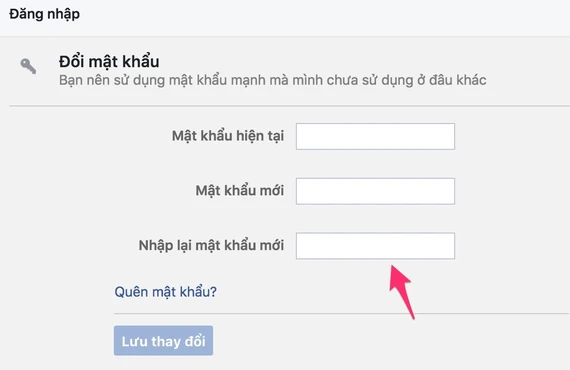Click the Mật khẩu mới input box
The image size is (570, 370).
pos(375,191)
